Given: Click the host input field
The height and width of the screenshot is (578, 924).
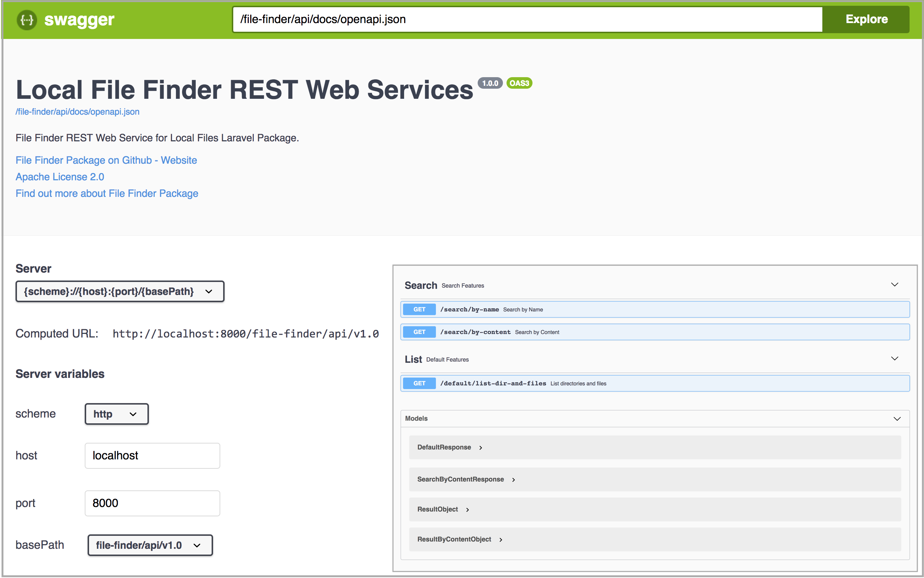Looking at the screenshot, I should tap(152, 456).
